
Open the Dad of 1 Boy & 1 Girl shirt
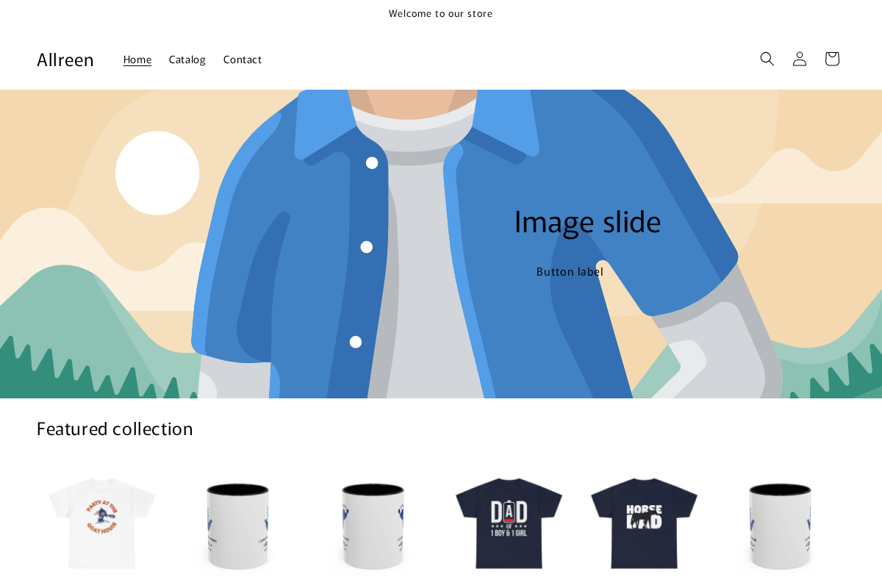[x=509, y=522]
